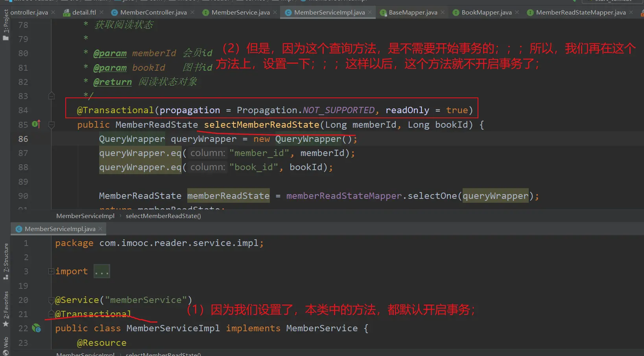Close the detail.ftl tab
The height and width of the screenshot is (356, 644).
point(101,12)
